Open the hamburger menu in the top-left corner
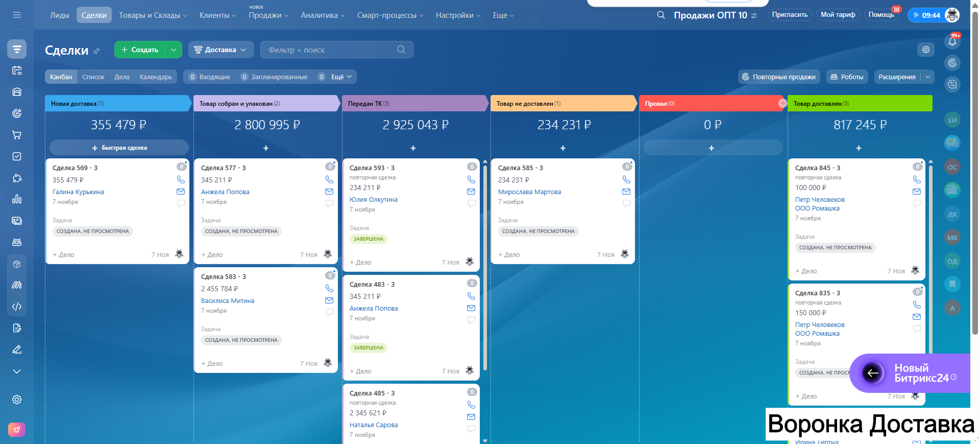980x444 pixels. tap(17, 15)
